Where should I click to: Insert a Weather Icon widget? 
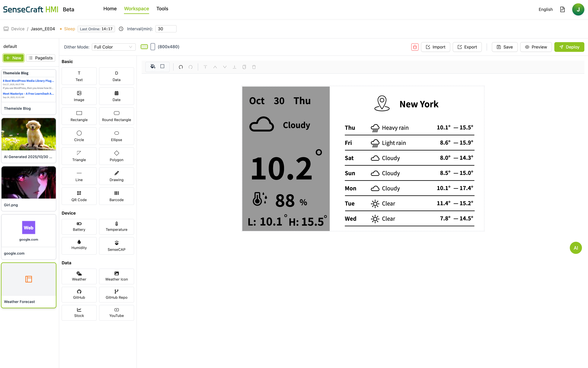[x=116, y=276]
